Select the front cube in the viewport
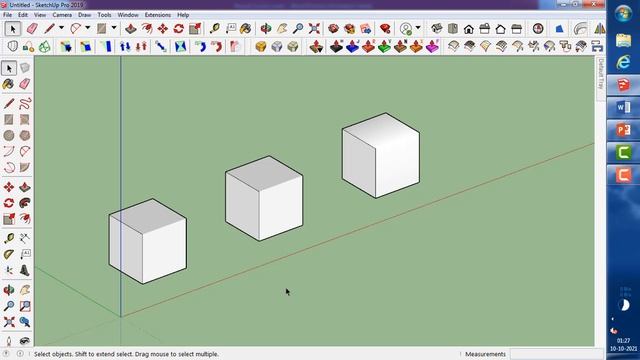The width and height of the screenshot is (640, 360). tap(148, 241)
